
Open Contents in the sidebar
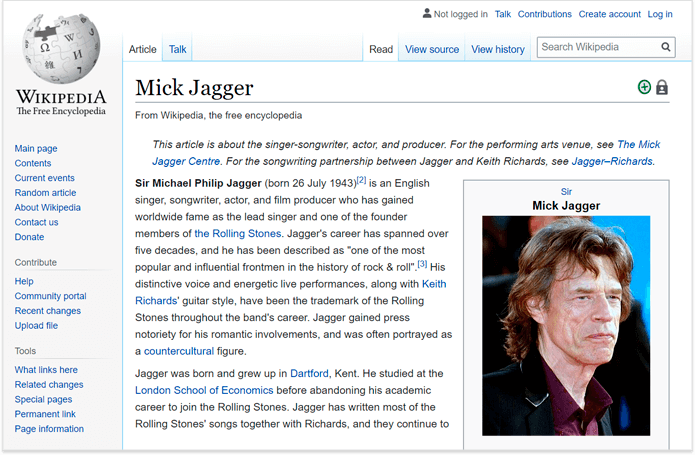point(33,163)
